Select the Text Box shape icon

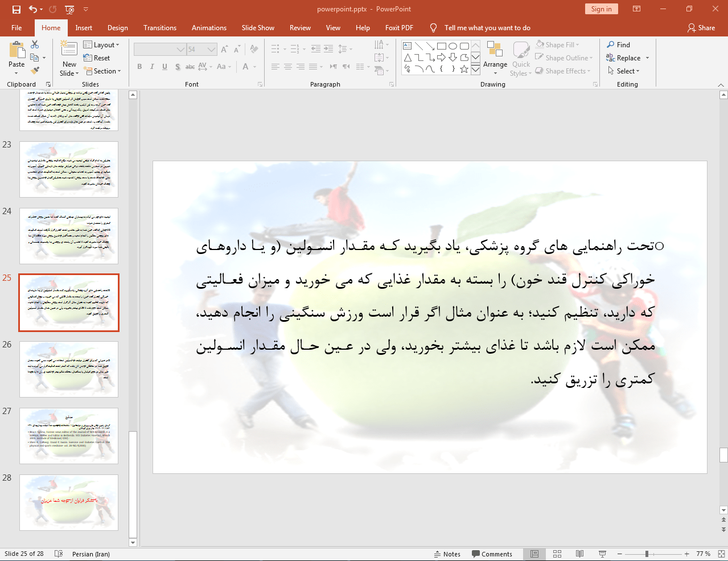pos(408,46)
